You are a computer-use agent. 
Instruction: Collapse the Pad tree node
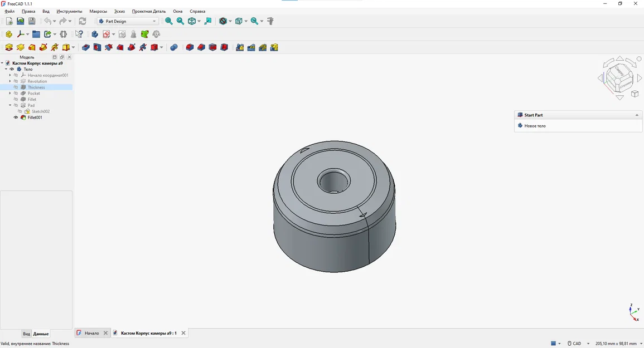[10, 105]
